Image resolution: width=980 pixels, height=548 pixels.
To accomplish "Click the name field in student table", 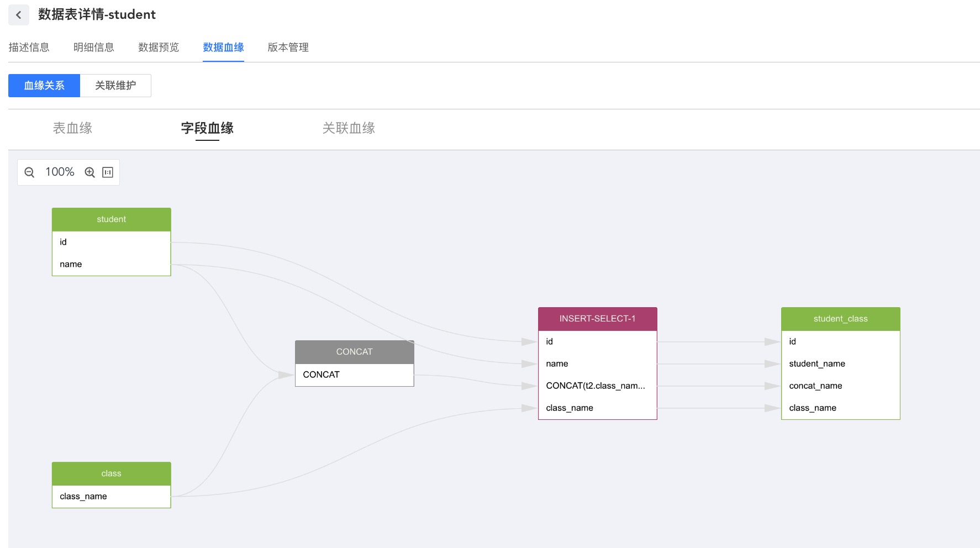I will point(112,264).
